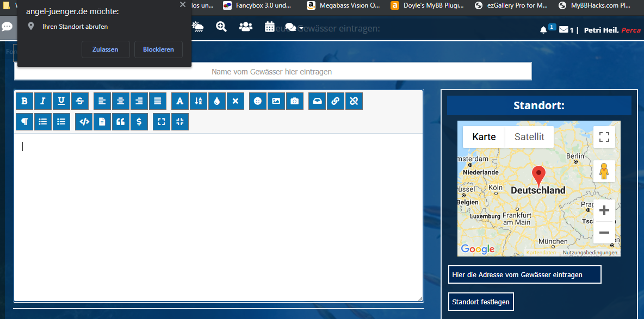Expand the chat bubbles dropdown menu
Screen dimensions: 644x319
(294, 27)
